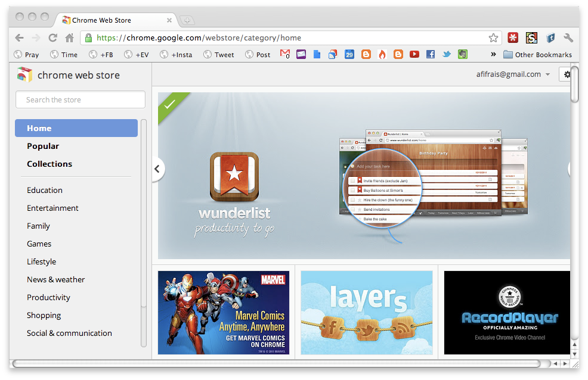This screenshot has height=380, width=588.
Task: Select the Chrome Web Store tab
Action: (116, 20)
